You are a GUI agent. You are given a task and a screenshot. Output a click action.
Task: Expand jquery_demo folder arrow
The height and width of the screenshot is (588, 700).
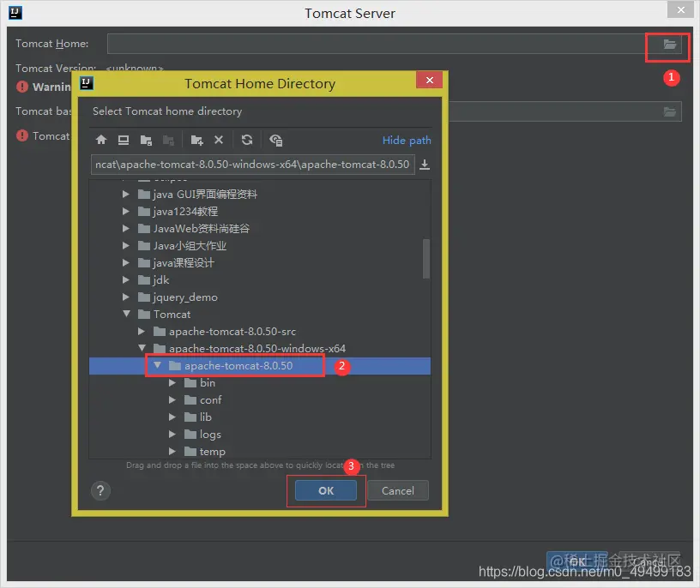(126, 297)
